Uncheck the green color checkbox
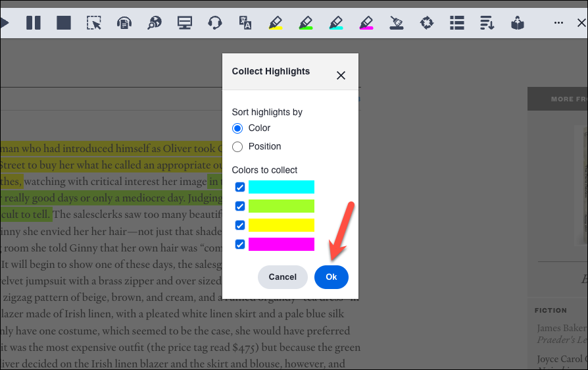This screenshot has width=588, height=370. (x=240, y=206)
